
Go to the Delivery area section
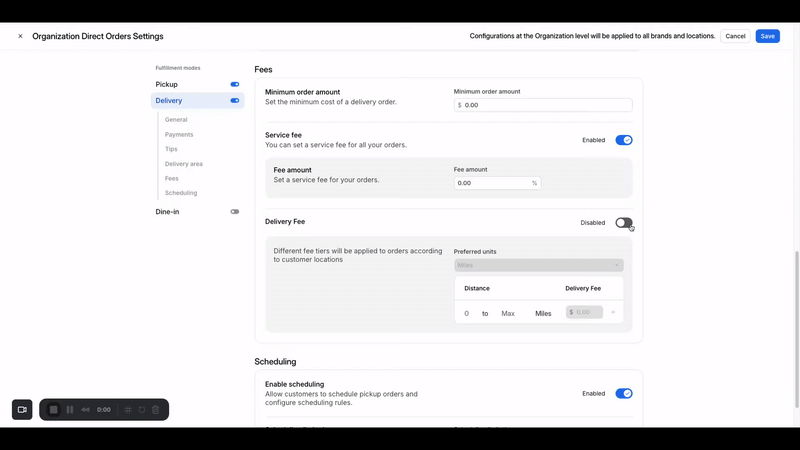tap(184, 164)
